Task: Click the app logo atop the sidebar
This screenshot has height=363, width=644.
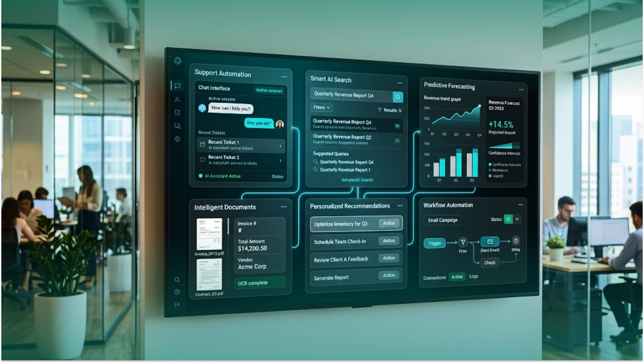Action: pyautogui.click(x=178, y=61)
